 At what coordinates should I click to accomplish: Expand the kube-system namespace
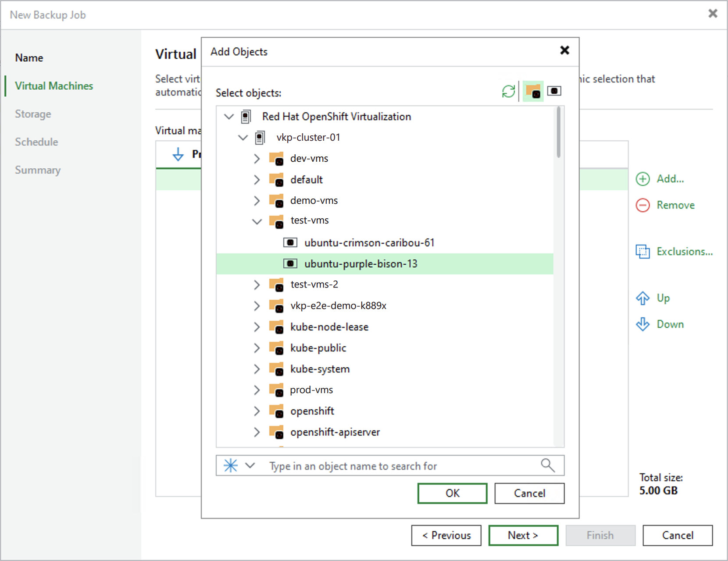(257, 369)
